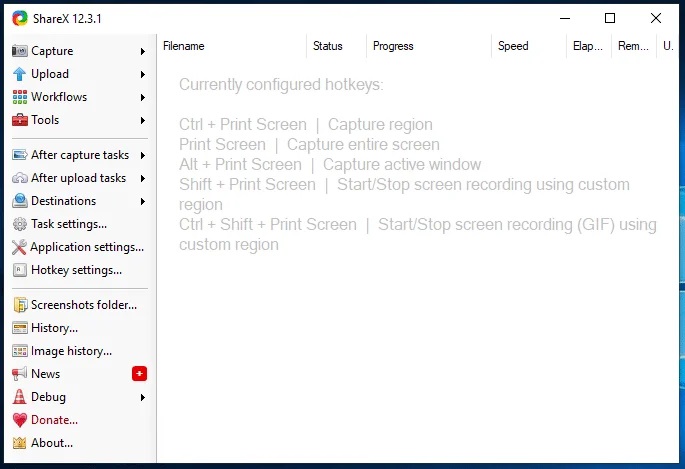Expand the Capture submenu arrow

(143, 52)
